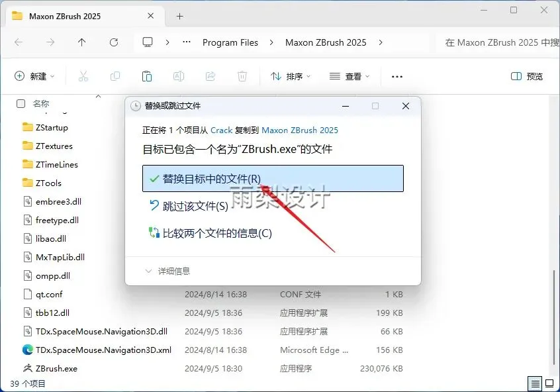Select the ZTextures folder
This screenshot has height=392, width=560.
click(47, 146)
